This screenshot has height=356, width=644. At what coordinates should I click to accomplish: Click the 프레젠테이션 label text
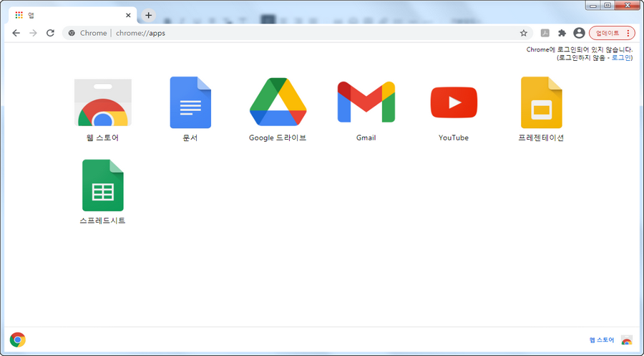click(542, 138)
